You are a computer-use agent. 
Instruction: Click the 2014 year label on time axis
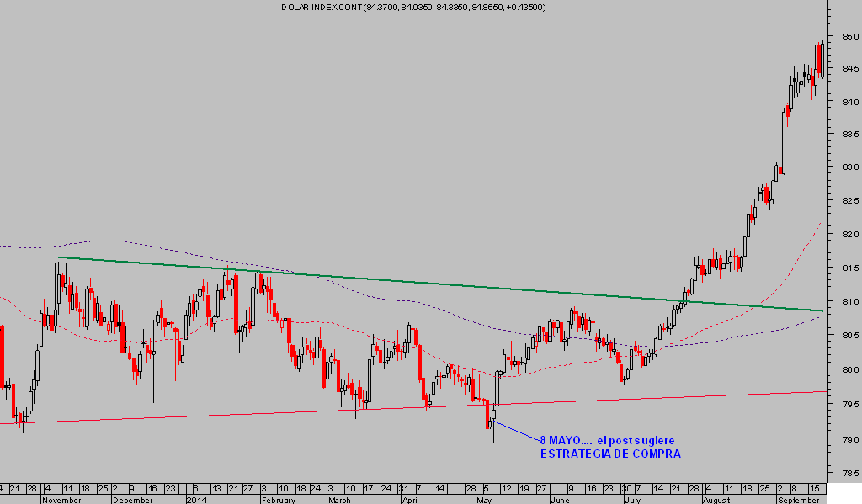(198, 499)
